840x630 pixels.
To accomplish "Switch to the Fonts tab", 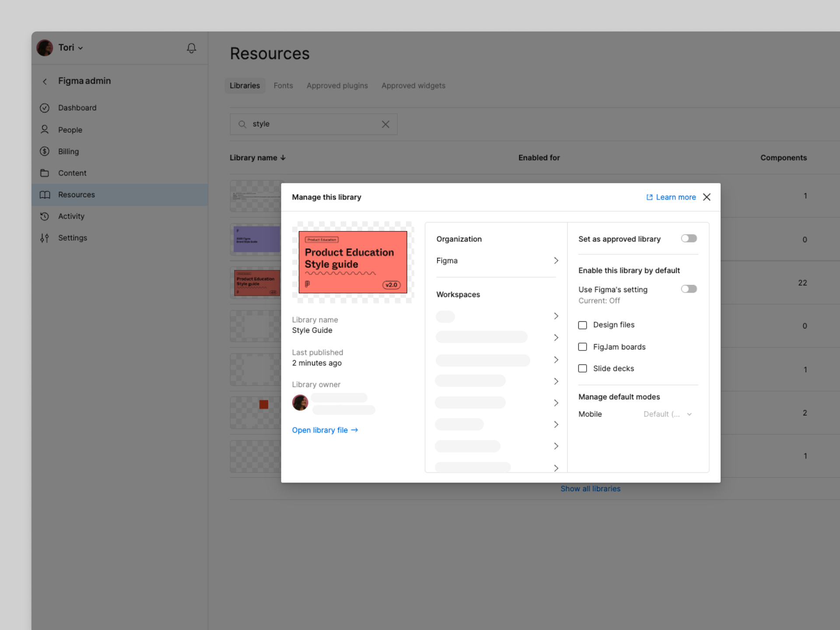I will (x=283, y=86).
